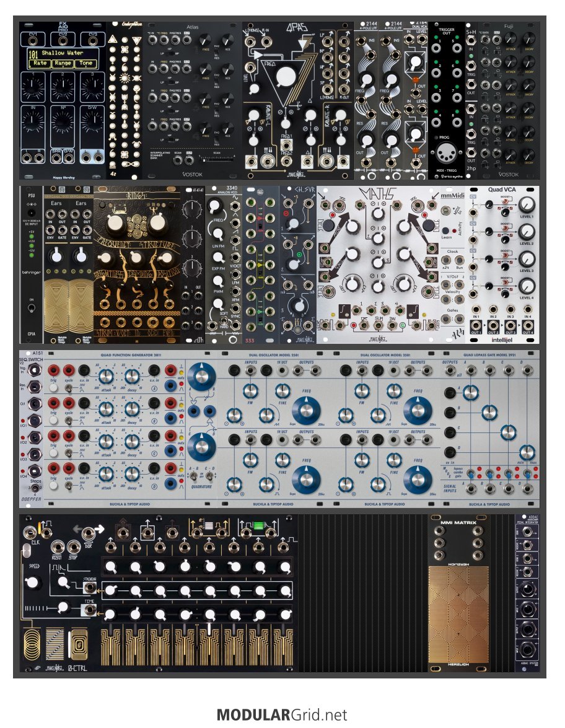Click the Rate button on FX Aid Pro
The width and height of the screenshot is (565, 728).
tap(40, 63)
